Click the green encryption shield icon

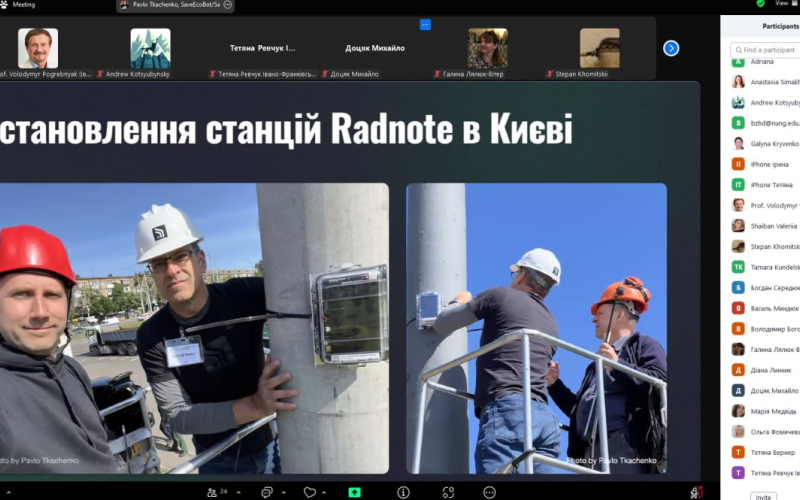(x=760, y=4)
